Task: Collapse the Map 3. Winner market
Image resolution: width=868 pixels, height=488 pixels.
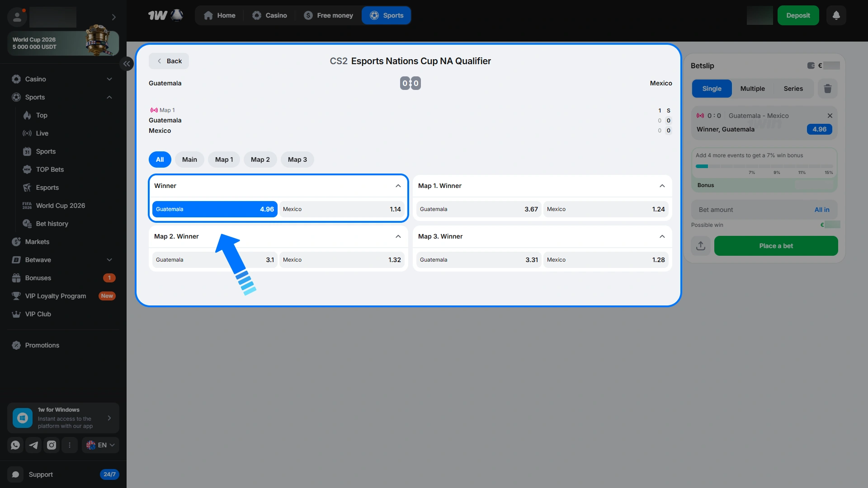Action: [662, 236]
